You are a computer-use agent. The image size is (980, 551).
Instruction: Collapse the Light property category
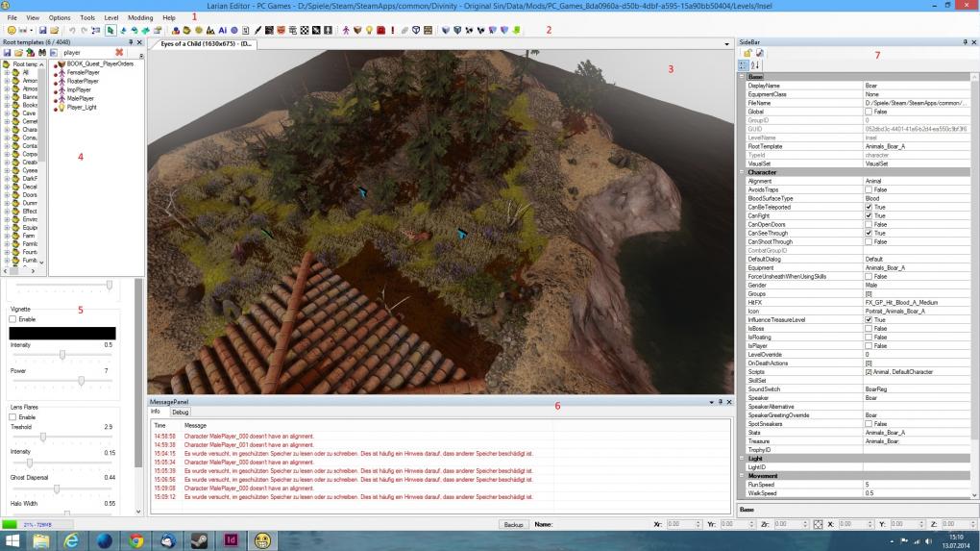point(742,459)
